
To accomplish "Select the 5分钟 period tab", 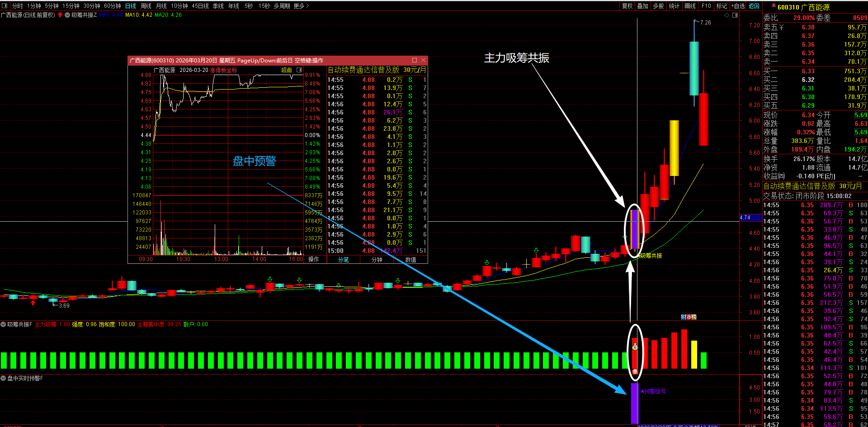I will pyautogui.click(x=52, y=6).
